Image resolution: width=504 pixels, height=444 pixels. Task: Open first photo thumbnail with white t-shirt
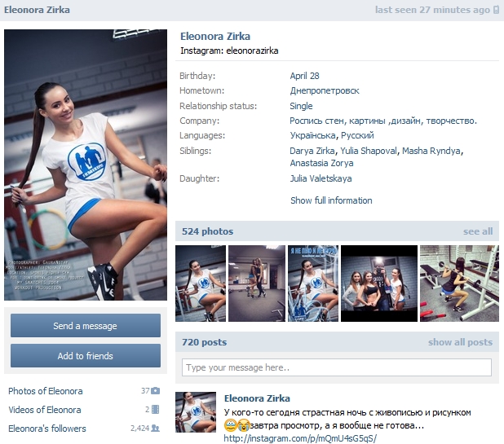(x=201, y=284)
